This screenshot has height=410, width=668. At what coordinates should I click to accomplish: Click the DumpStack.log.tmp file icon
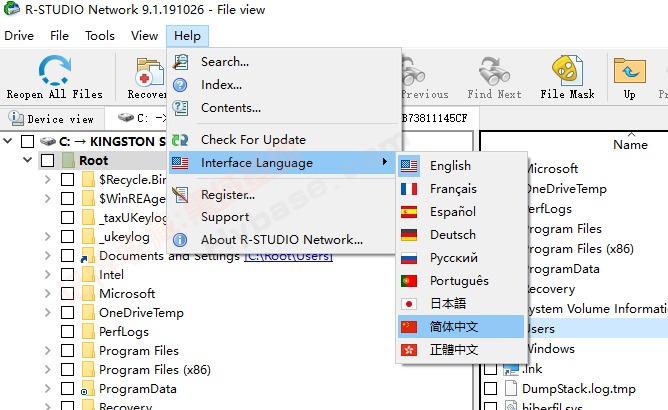click(x=510, y=389)
